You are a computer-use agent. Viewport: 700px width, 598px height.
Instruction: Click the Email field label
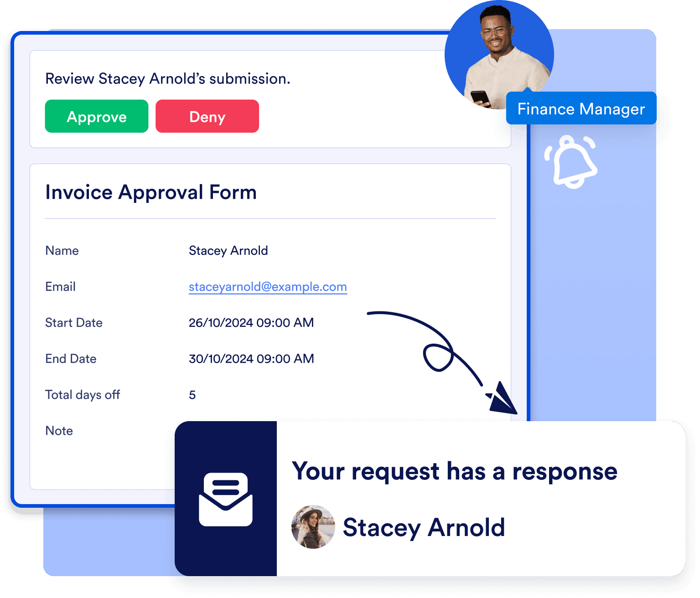tap(61, 287)
